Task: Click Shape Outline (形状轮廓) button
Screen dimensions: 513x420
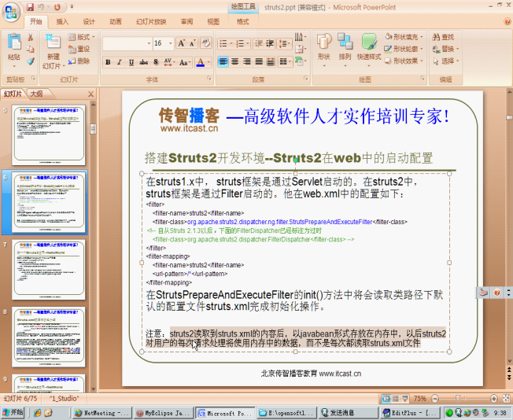Action: (x=404, y=49)
